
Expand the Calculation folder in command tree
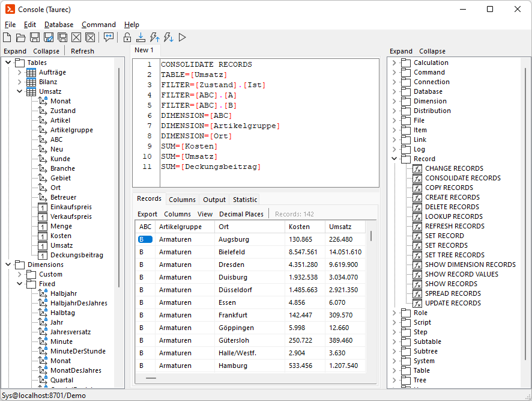(x=394, y=63)
